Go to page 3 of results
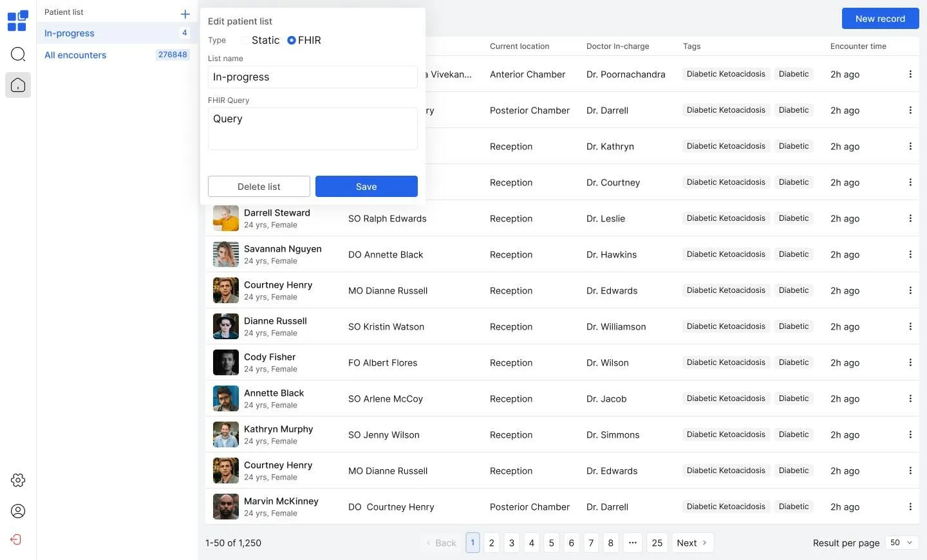927x560 pixels. click(x=511, y=543)
